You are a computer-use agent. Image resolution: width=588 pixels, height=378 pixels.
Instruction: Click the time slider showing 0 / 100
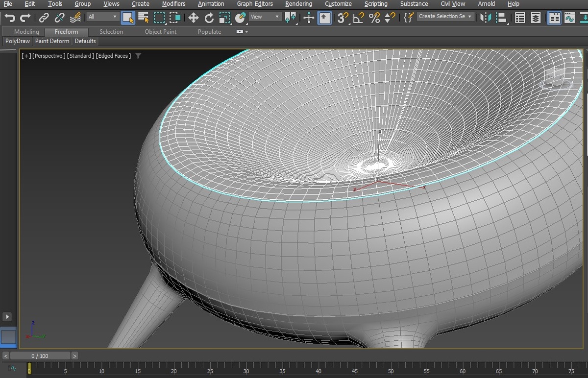click(40, 356)
